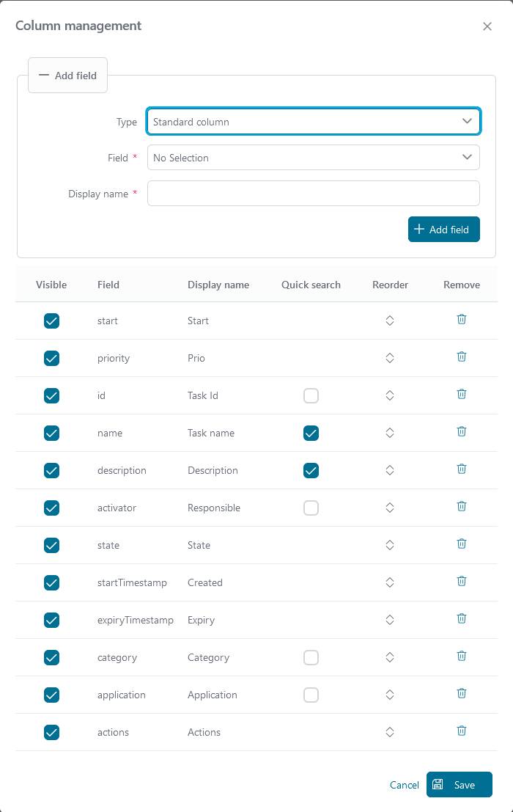Cancel column management changes

point(404,785)
